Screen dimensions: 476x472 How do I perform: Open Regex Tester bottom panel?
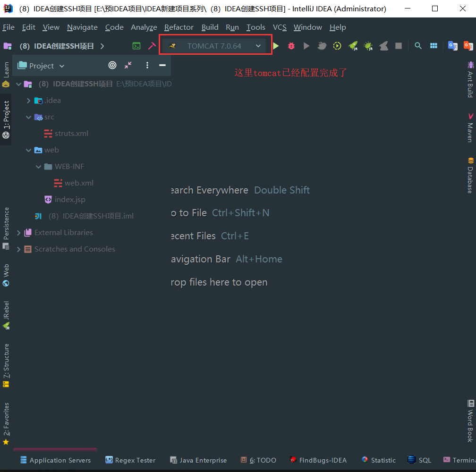[x=130, y=460]
